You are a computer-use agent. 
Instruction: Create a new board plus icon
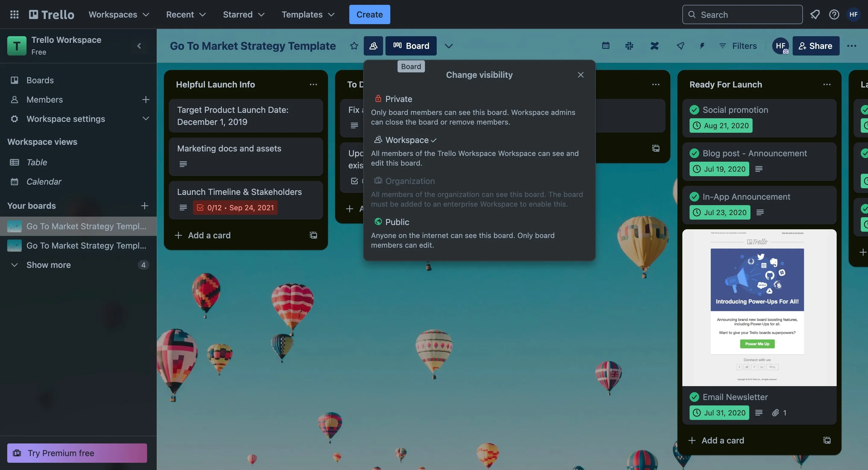click(145, 206)
